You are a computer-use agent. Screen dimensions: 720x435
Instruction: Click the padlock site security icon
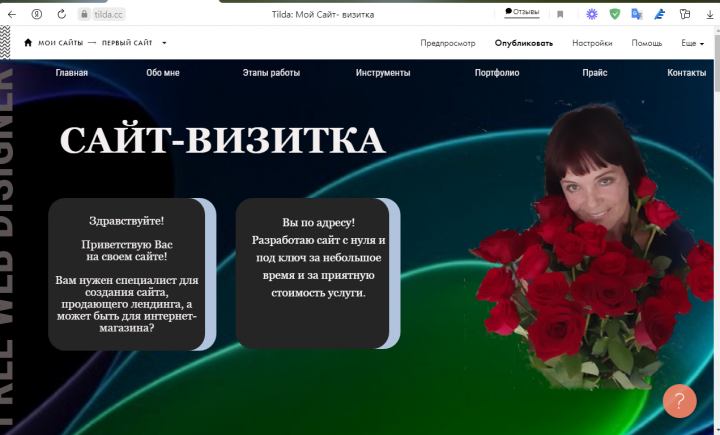(84, 14)
